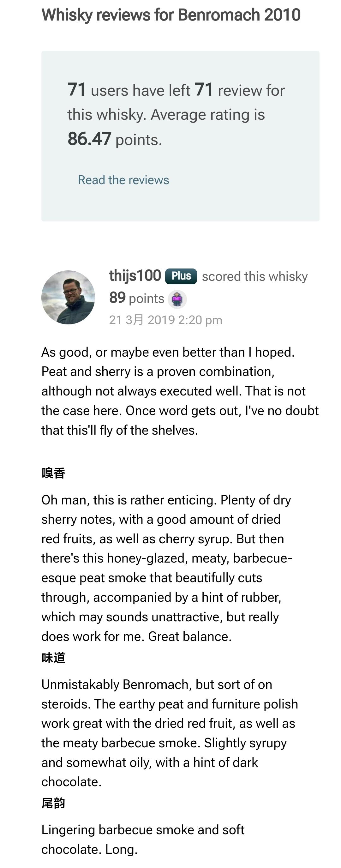
Task: Click the Plus membership badge
Action: coord(181,276)
